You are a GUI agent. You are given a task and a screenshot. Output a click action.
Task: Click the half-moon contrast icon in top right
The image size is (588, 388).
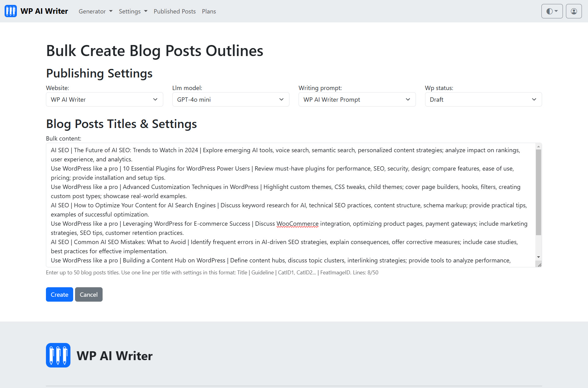tap(550, 11)
